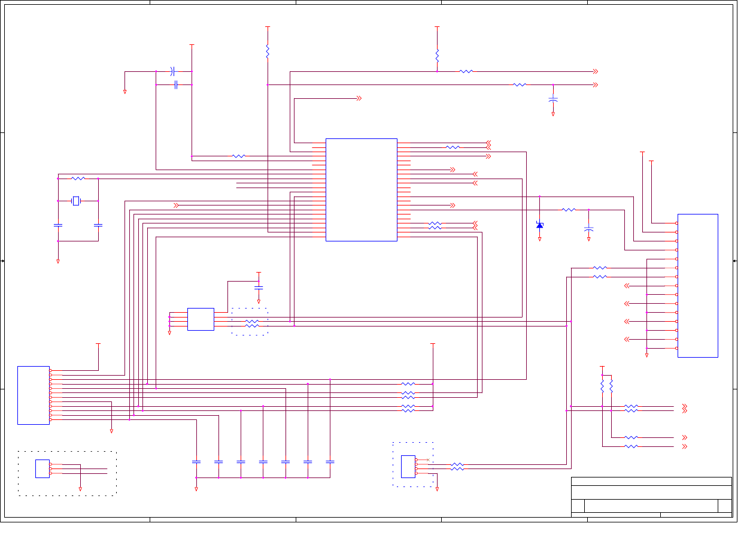
Task: Click the component inside the bottom-left dotted box
Action: 42,468
